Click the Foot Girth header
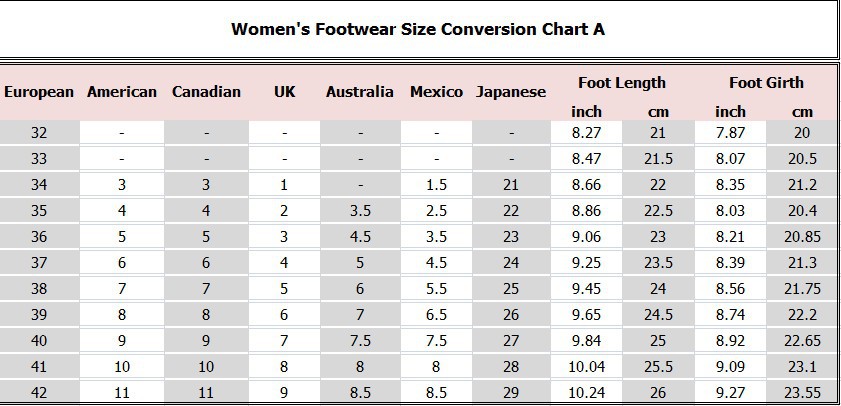Viewport: 841px width, 406px height. point(766,83)
